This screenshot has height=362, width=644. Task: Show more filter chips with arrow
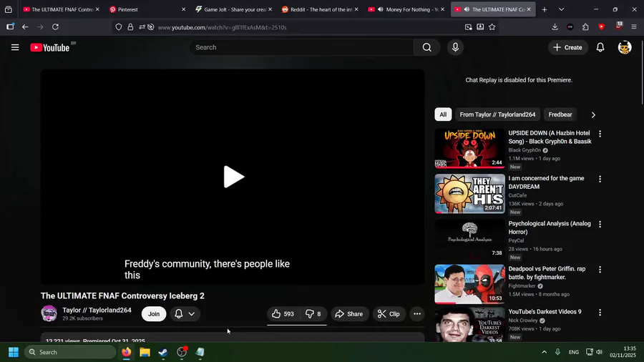coord(593,115)
